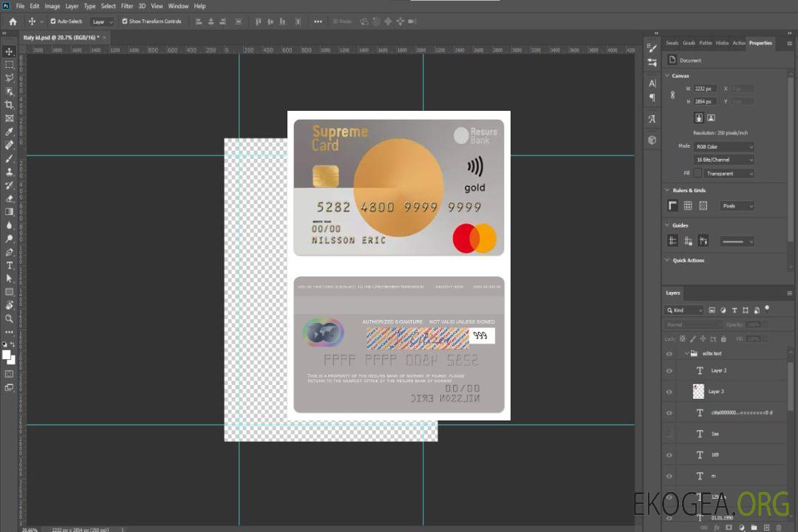Select the Crop tool

[x=9, y=105]
